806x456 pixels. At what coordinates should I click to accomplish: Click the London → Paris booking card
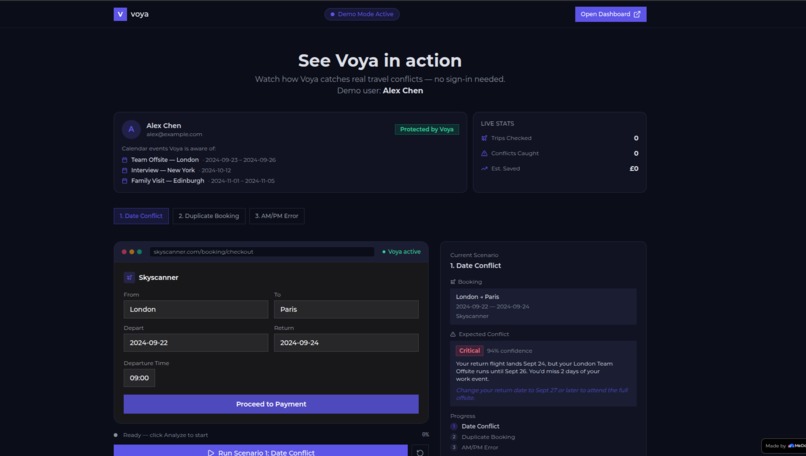(543, 306)
